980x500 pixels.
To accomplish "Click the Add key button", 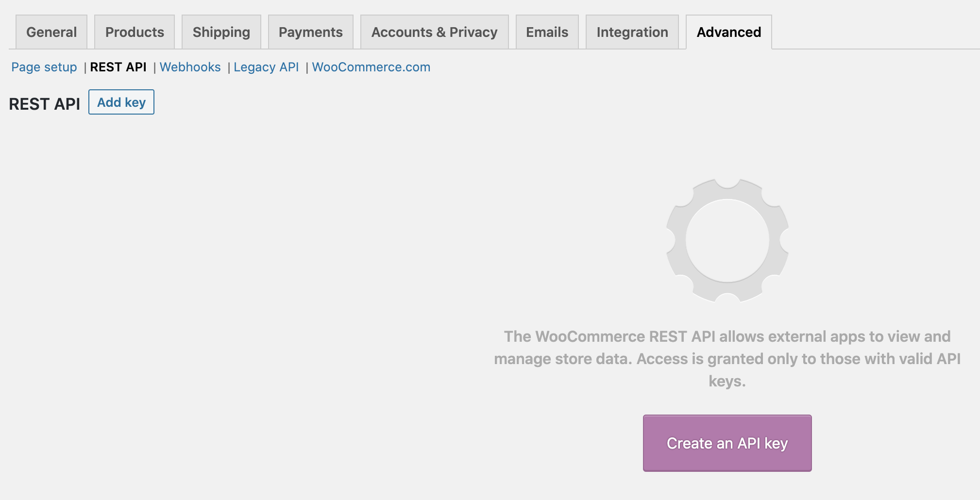I will click(121, 102).
